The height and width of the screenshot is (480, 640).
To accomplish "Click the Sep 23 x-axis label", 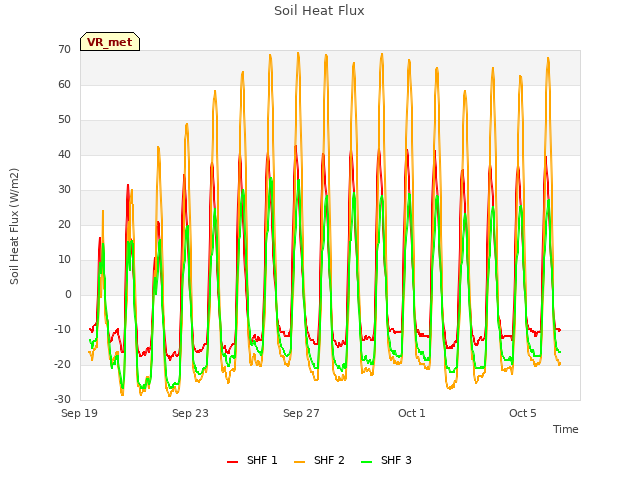I will coord(190,413).
